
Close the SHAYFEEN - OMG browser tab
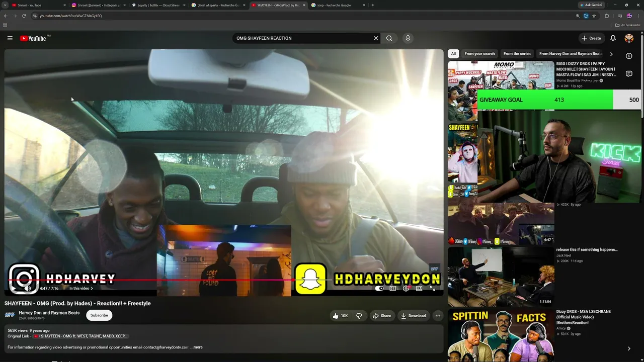(304, 5)
